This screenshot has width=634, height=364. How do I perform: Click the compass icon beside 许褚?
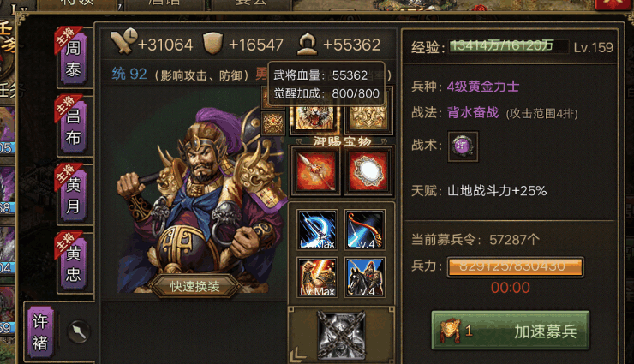tap(79, 332)
